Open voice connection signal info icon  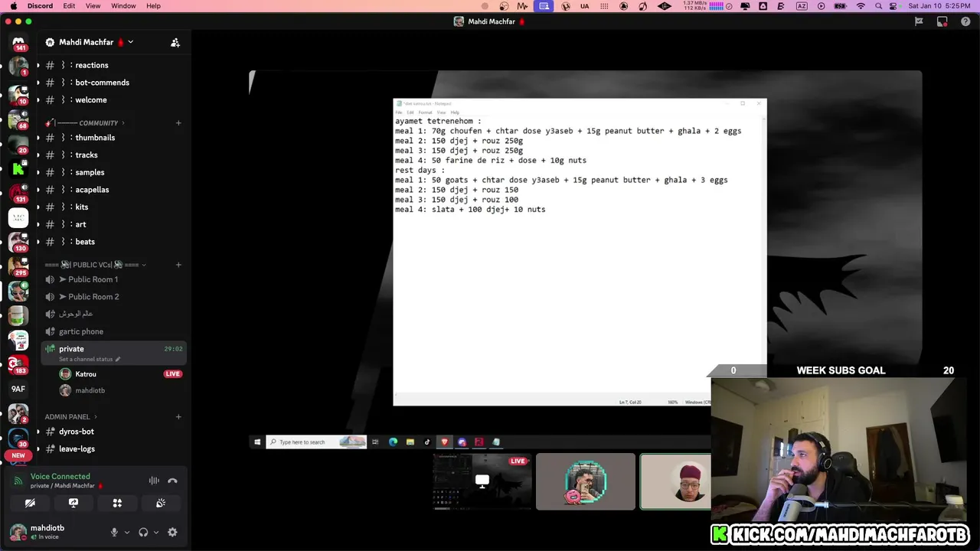click(x=18, y=481)
